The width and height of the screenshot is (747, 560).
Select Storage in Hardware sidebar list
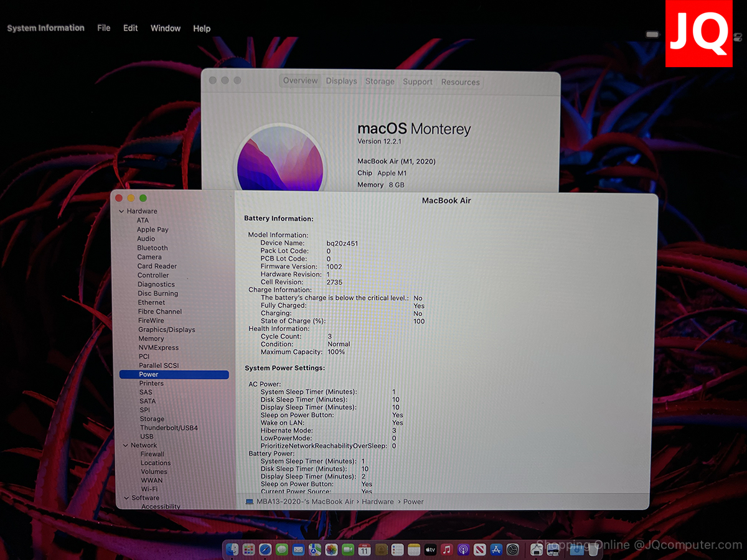153,419
